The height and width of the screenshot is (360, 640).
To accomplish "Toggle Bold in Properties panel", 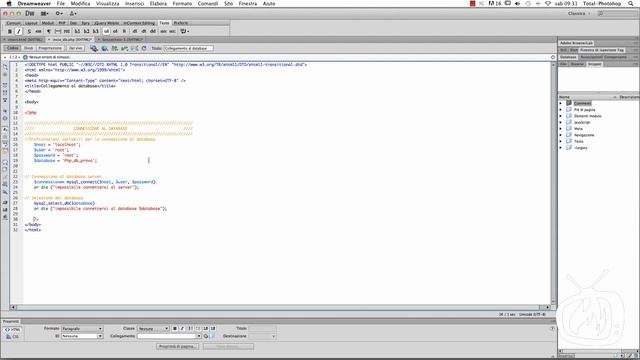I will 175,329.
